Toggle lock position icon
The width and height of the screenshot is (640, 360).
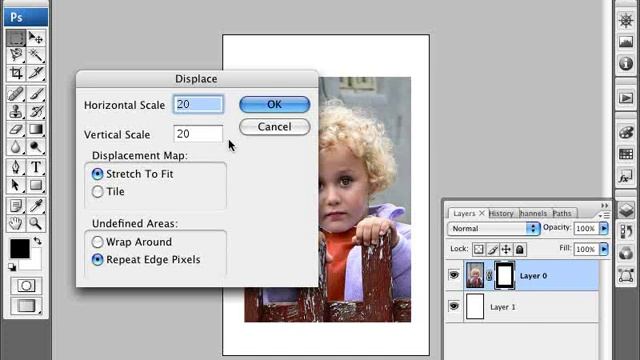(x=506, y=249)
